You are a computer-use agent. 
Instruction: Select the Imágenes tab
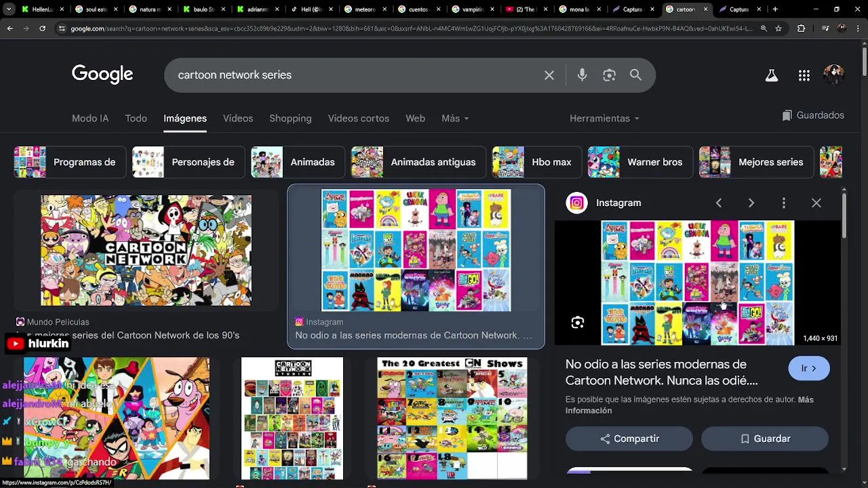coord(185,118)
